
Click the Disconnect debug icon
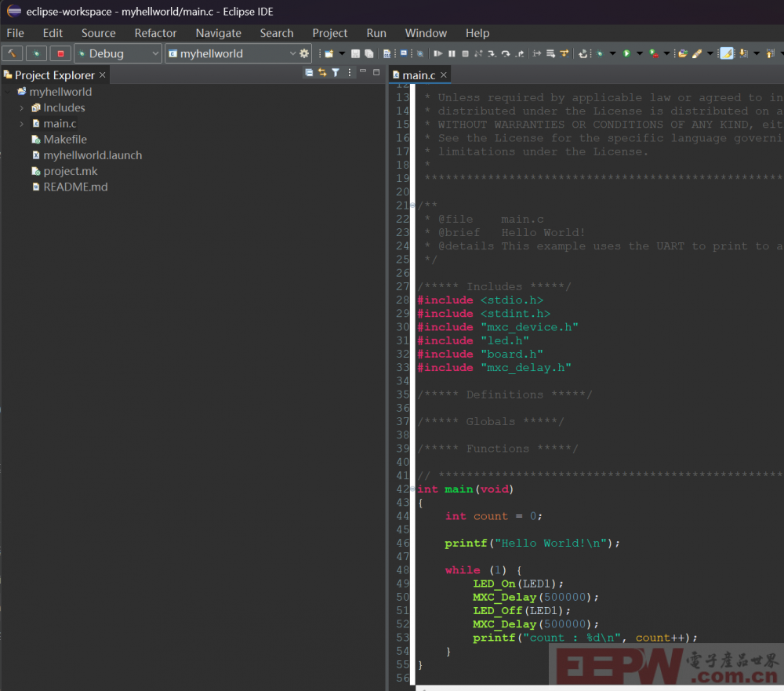478,53
